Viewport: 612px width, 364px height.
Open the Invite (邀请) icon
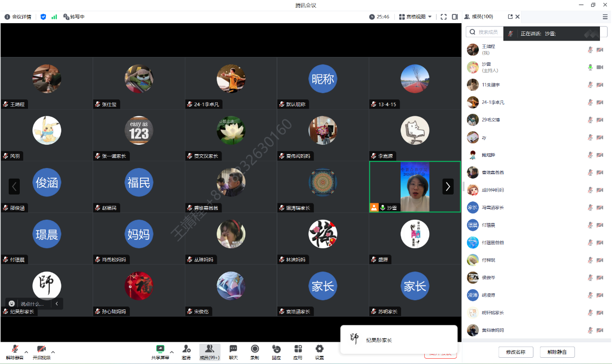click(186, 350)
